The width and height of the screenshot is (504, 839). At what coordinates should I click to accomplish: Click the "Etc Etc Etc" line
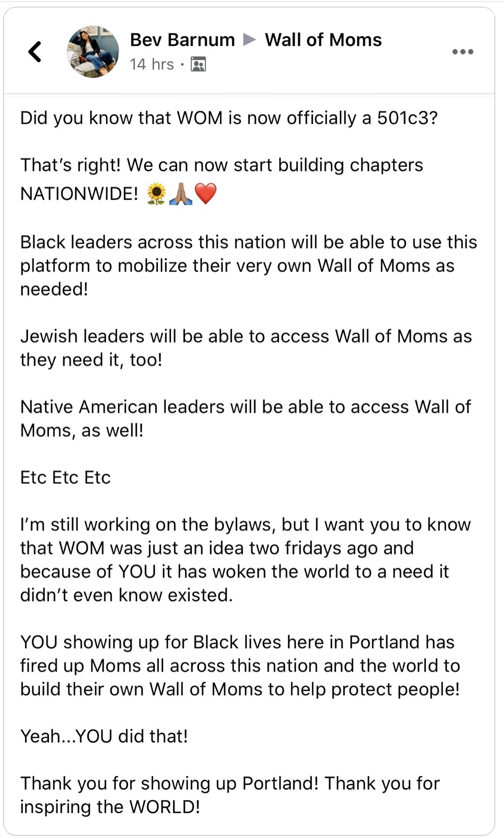(65, 478)
